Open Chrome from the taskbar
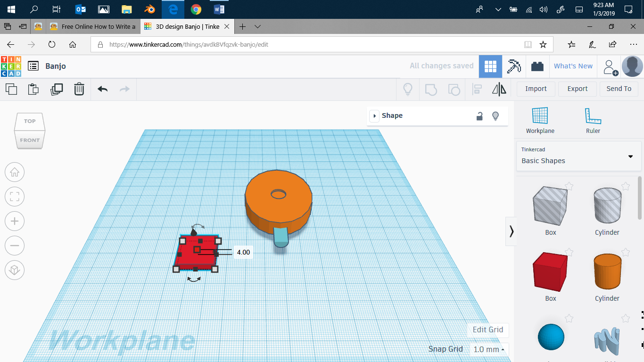Screen dimensions: 644x362 click(x=196, y=9)
